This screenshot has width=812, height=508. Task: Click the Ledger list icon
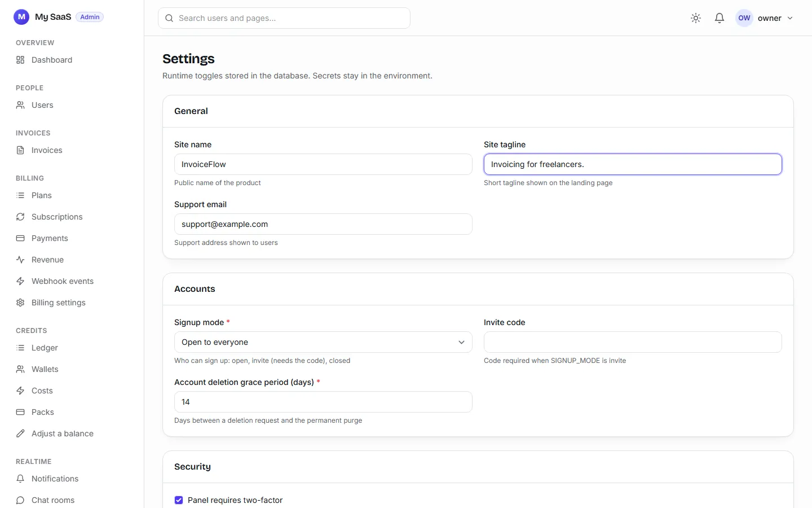click(20, 348)
